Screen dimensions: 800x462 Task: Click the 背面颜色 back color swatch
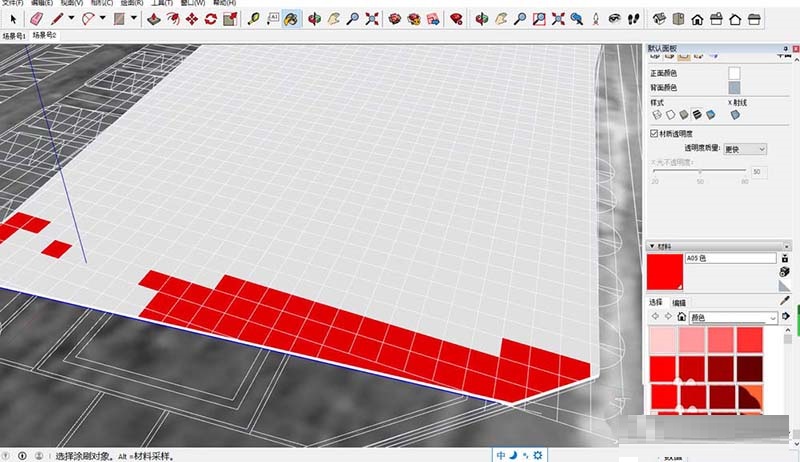tap(734, 88)
